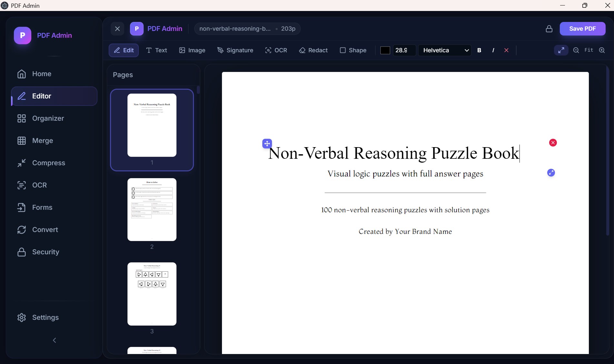Click the PDF Admin text in the sidebar header
This screenshot has width=614, height=364.
[55, 35]
